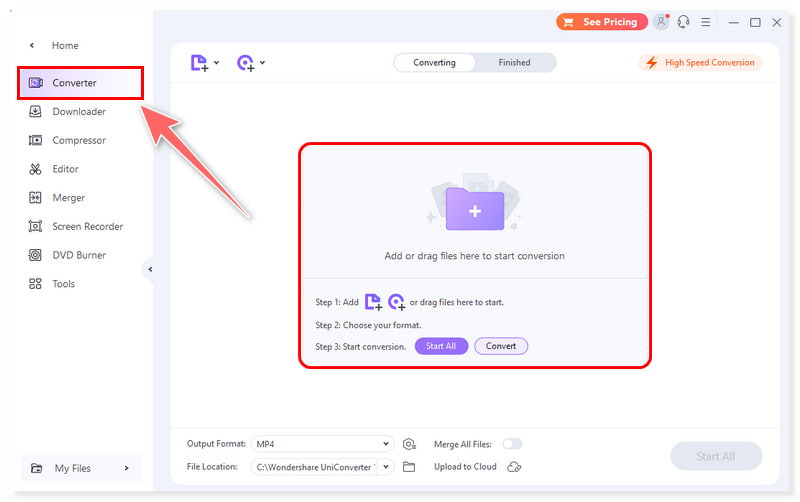Open the file location folder icon
This screenshot has width=800, height=502.
coord(409,467)
